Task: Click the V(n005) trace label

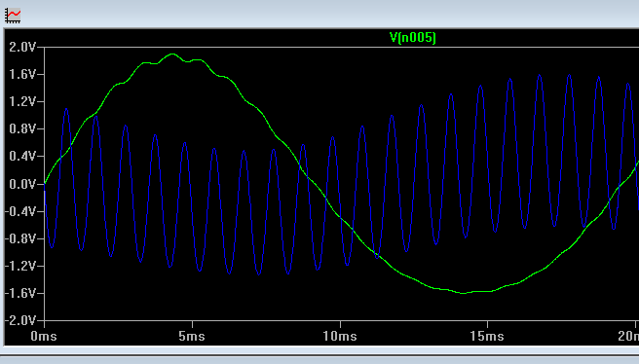Action: (412, 37)
